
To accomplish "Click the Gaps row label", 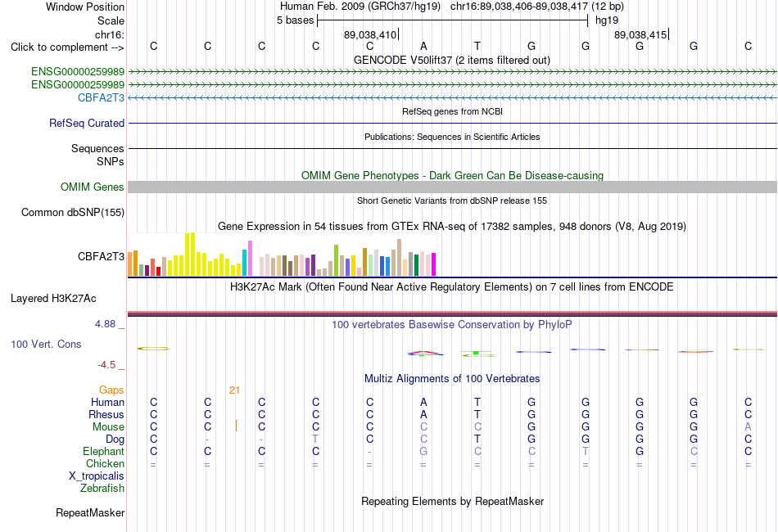I will [x=111, y=390].
